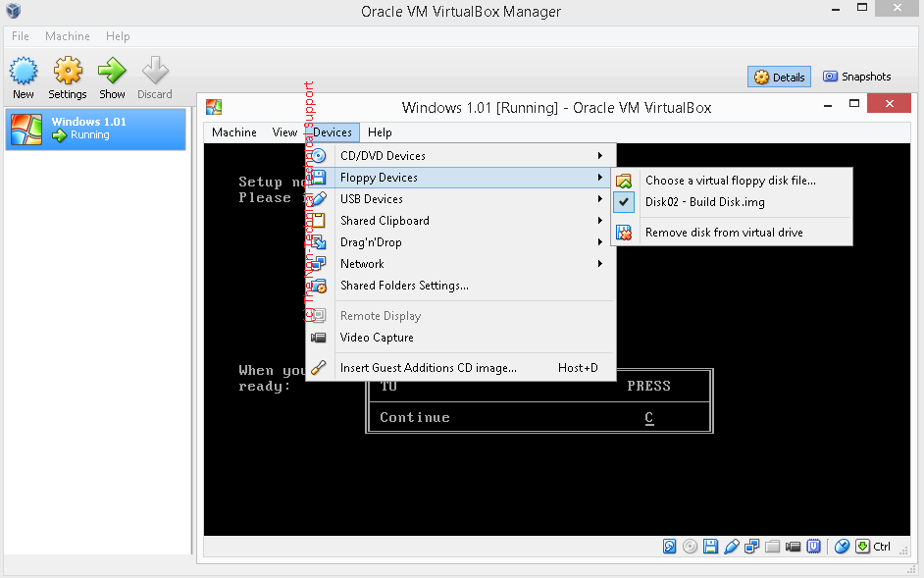Click the USB device status bar icon
The image size is (924, 578).
(x=732, y=547)
